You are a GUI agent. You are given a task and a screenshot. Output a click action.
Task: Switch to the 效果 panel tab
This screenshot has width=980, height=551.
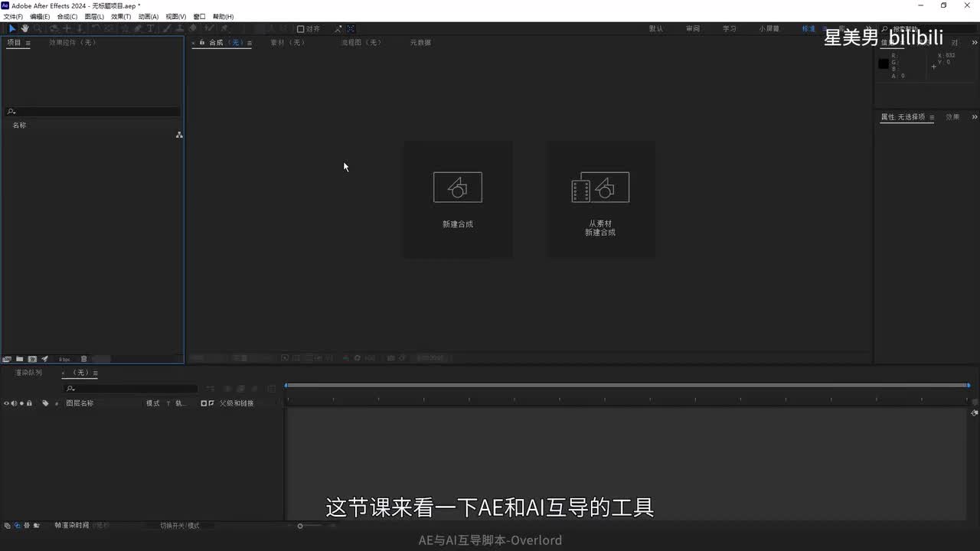952,117
